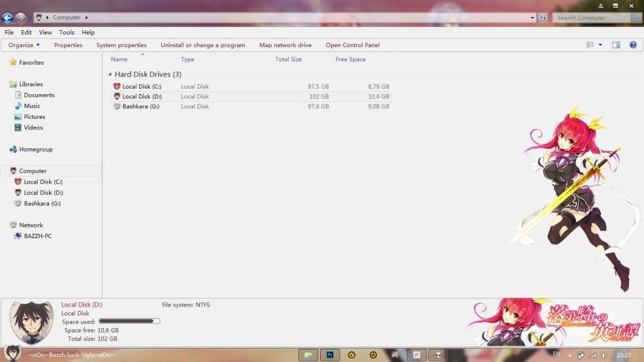Click the Space used bar for Local Disk (D:)
The width and height of the screenshot is (644, 362).
click(130, 321)
